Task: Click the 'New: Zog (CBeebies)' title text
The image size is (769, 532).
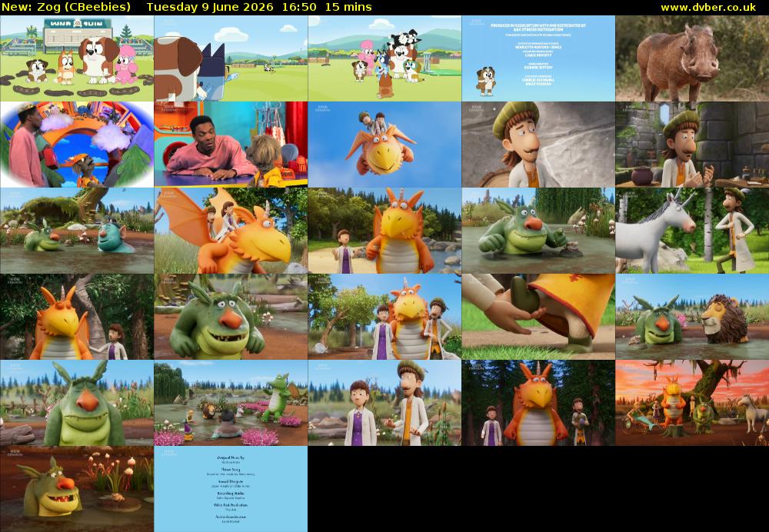Action: click(x=67, y=8)
